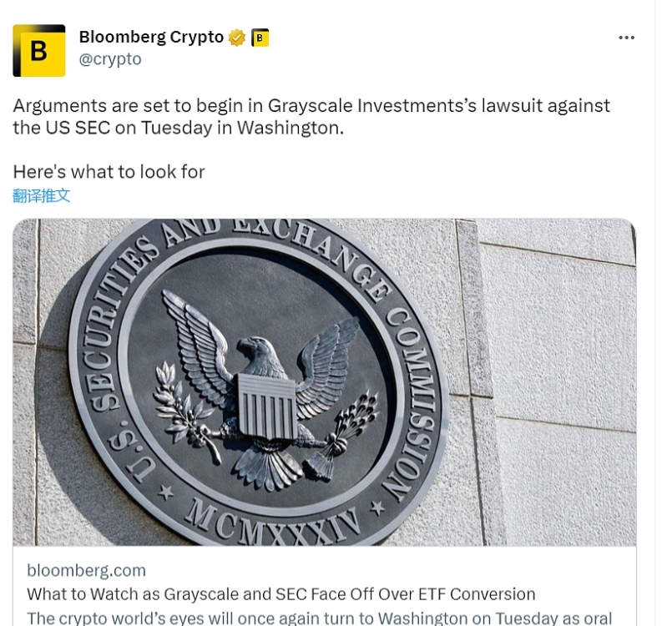Click the bloomberg.com domain label

pyautogui.click(x=86, y=571)
